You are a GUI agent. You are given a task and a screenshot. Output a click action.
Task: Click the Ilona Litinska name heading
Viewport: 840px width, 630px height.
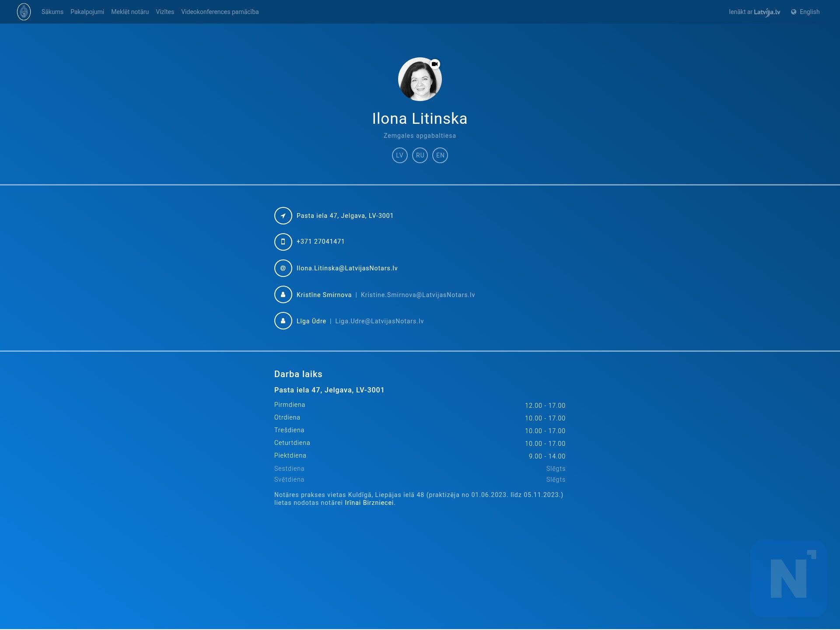[x=420, y=119]
